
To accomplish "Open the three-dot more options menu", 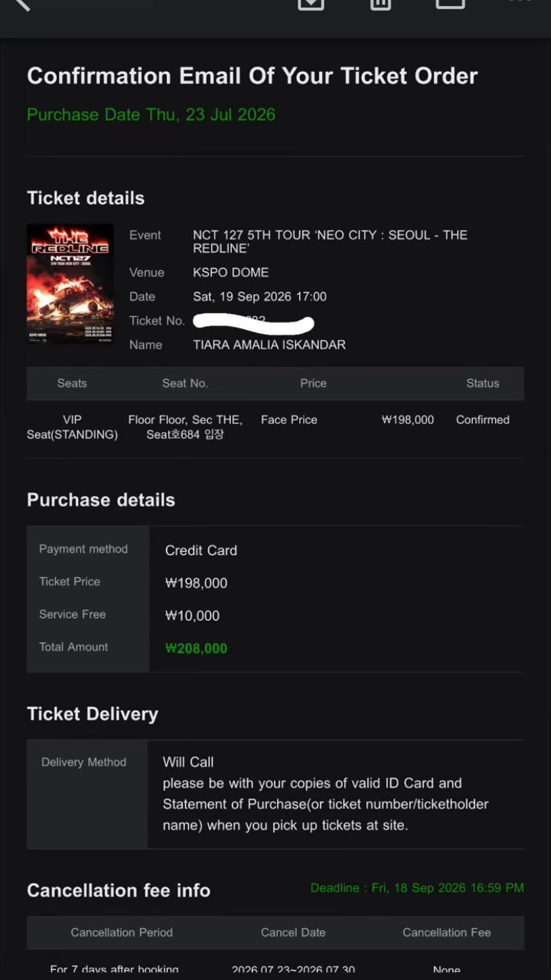I will (x=520, y=2).
